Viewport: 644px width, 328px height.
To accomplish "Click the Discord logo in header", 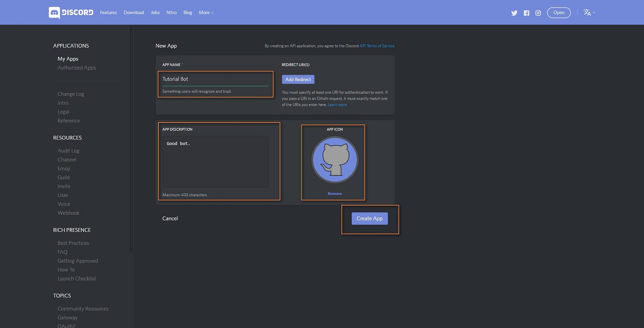I will pyautogui.click(x=71, y=13).
